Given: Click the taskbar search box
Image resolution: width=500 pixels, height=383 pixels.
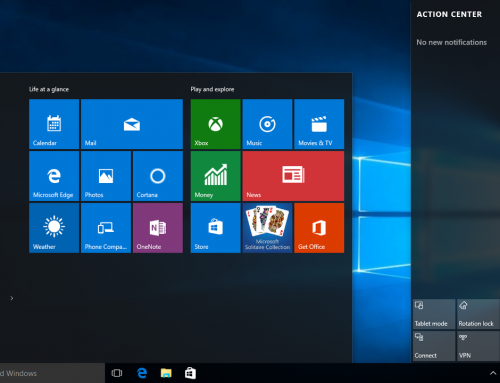Looking at the screenshot, I should click(52, 373).
